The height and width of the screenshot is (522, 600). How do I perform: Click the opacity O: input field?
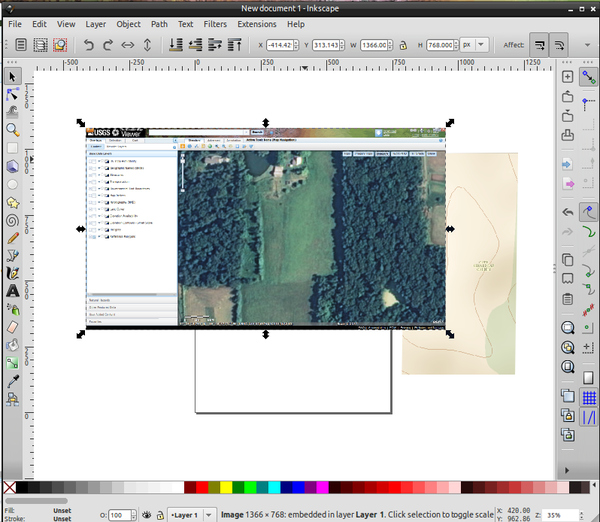120,514
